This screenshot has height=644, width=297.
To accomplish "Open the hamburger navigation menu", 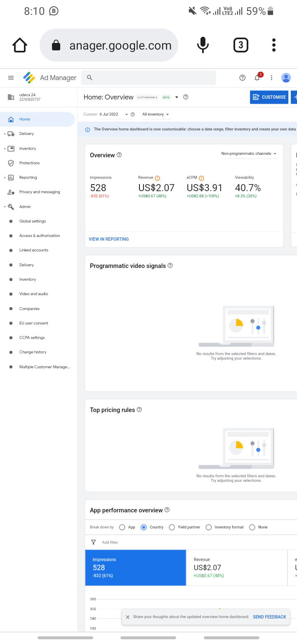I will (x=11, y=78).
